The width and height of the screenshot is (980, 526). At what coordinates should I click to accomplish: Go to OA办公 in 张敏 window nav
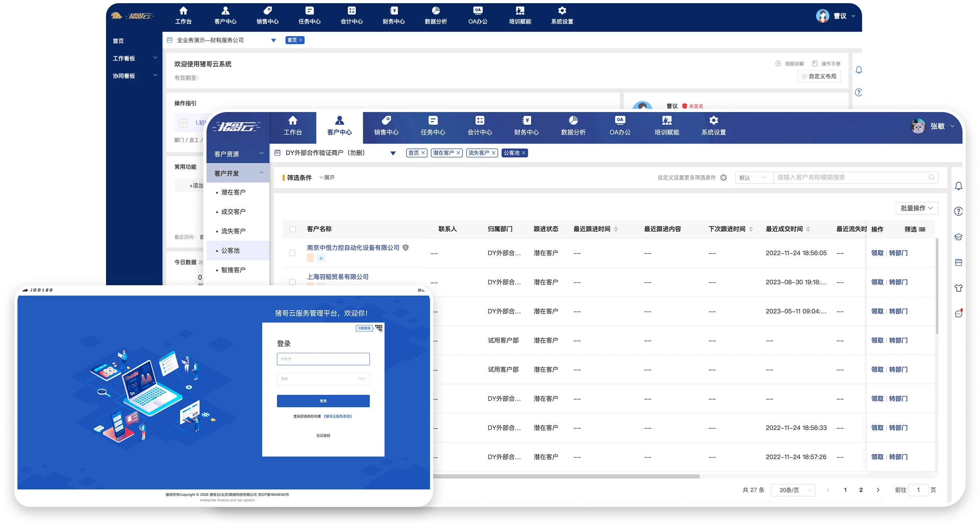pyautogui.click(x=620, y=126)
